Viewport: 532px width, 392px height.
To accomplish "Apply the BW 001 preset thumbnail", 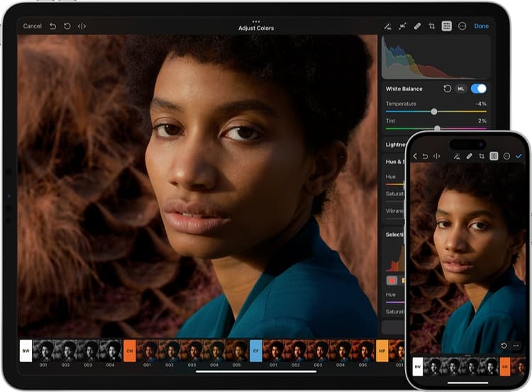I will 44,350.
